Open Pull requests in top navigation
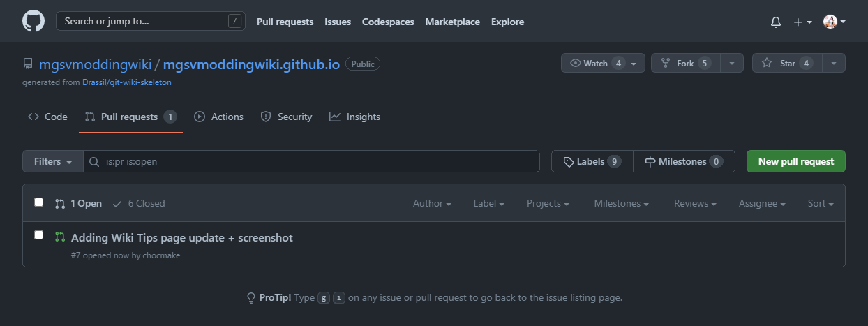The height and width of the screenshot is (326, 868). (285, 22)
